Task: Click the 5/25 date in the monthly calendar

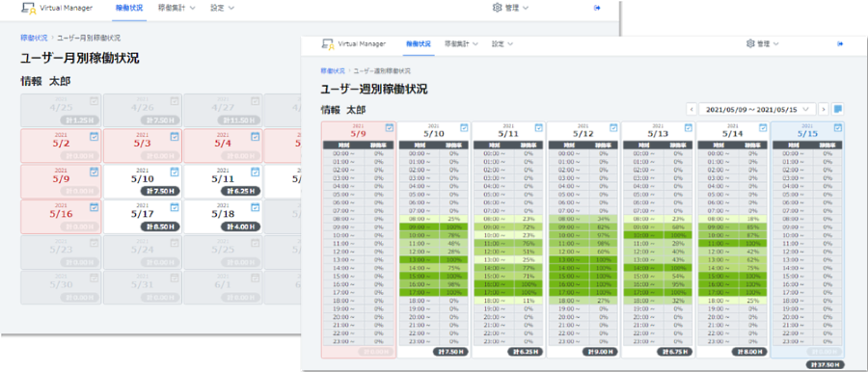Action: tap(223, 249)
